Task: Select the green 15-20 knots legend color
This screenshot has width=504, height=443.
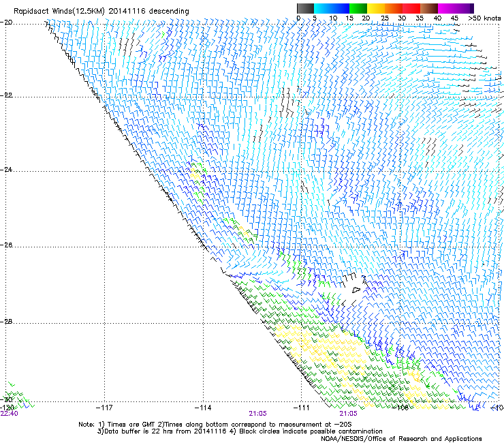Action: pyautogui.click(x=358, y=8)
